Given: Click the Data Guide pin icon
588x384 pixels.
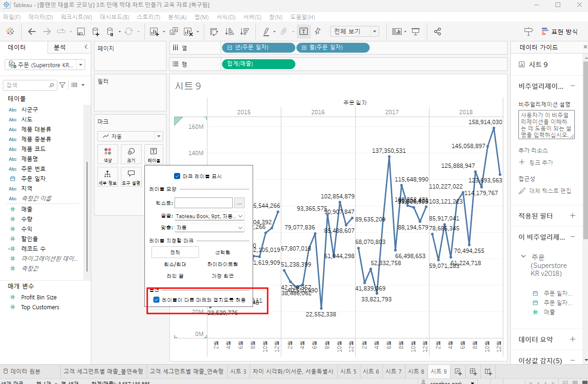Looking at the screenshot, I should 528,31.
